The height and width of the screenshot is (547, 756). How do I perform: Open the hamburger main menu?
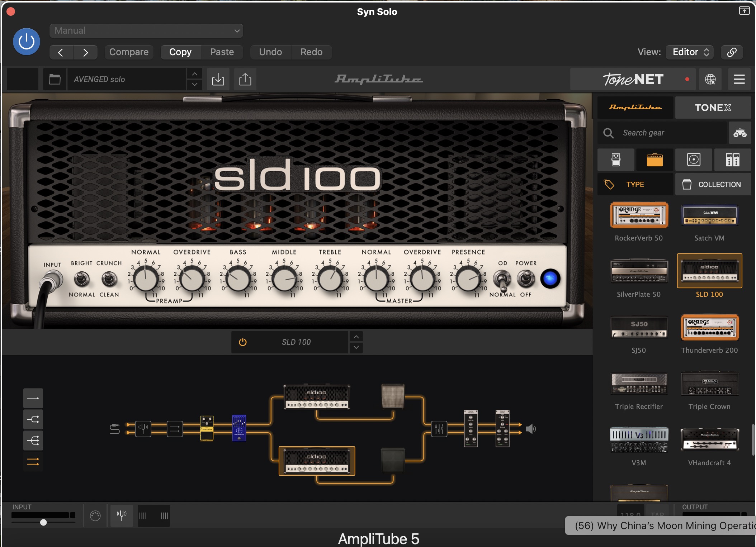pyautogui.click(x=740, y=79)
